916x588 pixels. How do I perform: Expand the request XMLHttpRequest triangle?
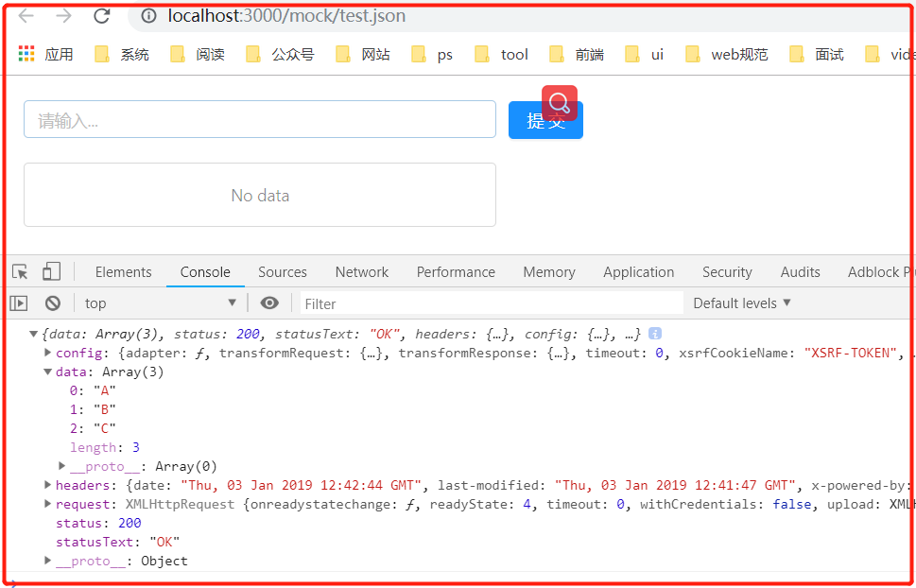click(48, 503)
